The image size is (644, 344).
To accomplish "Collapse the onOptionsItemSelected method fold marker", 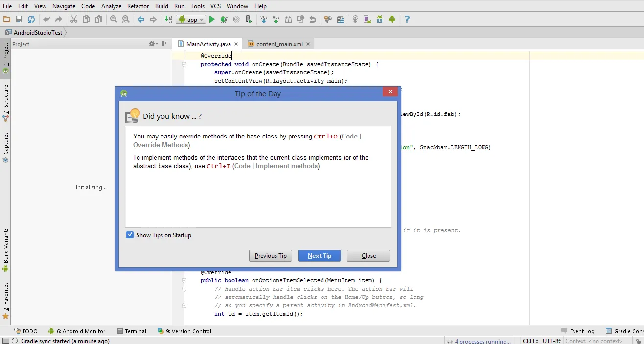I will click(184, 280).
